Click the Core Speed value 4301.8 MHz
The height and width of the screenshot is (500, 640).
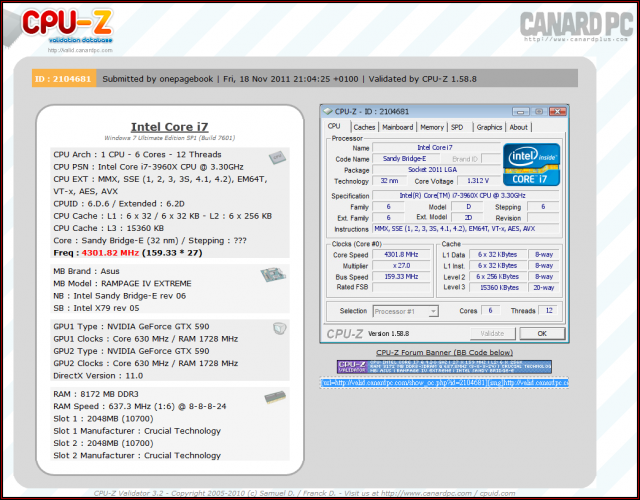[x=401, y=255]
